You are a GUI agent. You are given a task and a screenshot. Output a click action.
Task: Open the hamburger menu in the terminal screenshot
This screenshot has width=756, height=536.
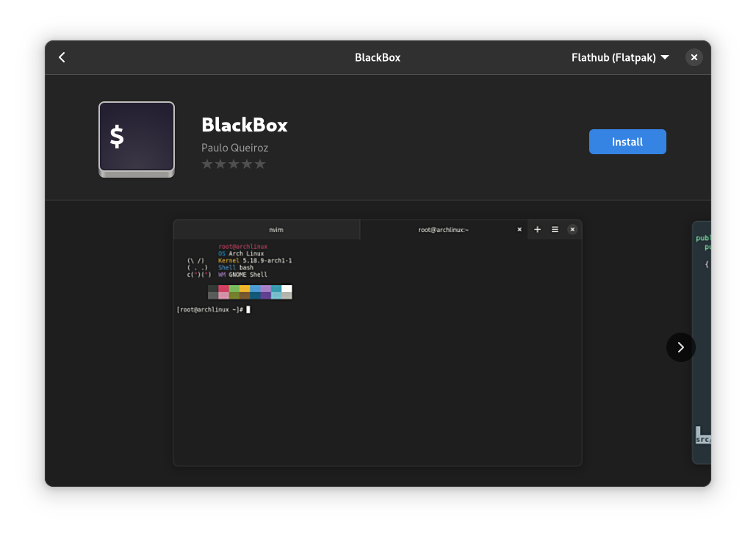(x=555, y=229)
